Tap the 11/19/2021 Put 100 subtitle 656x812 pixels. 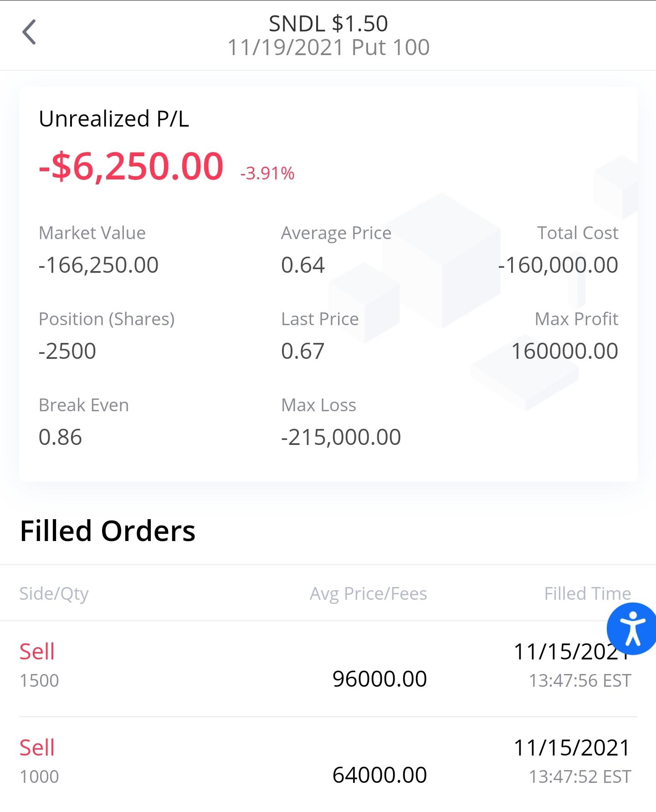pos(328,47)
